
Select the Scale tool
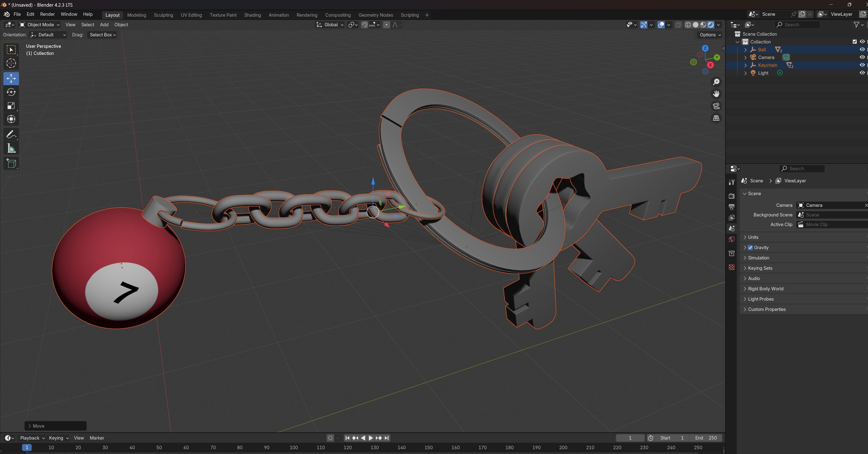coord(11,105)
